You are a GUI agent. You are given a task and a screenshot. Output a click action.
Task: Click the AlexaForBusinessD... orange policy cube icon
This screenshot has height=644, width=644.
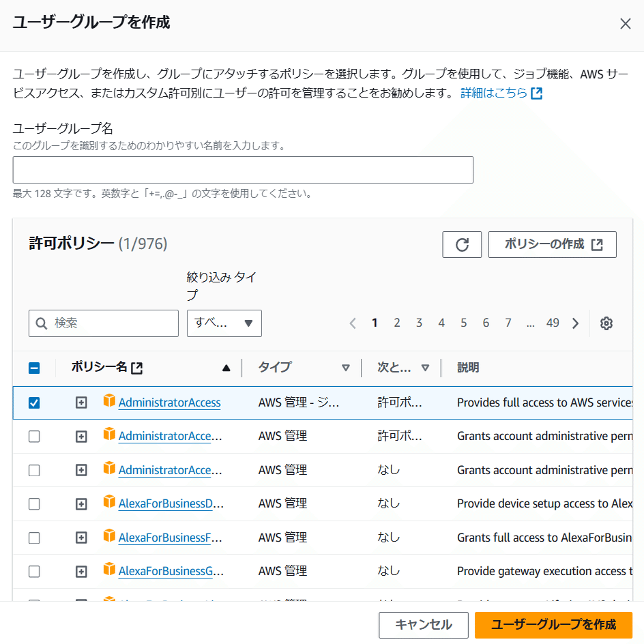pyautogui.click(x=109, y=501)
